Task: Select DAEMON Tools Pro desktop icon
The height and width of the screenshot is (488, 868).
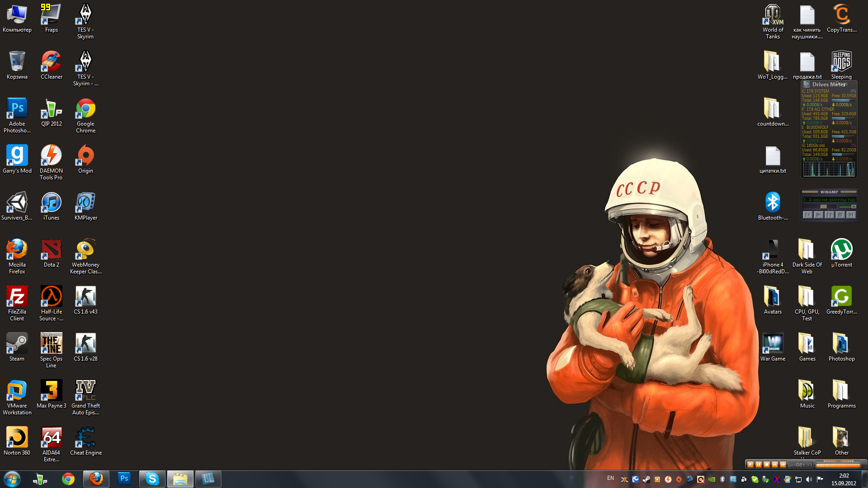Action: pos(51,163)
